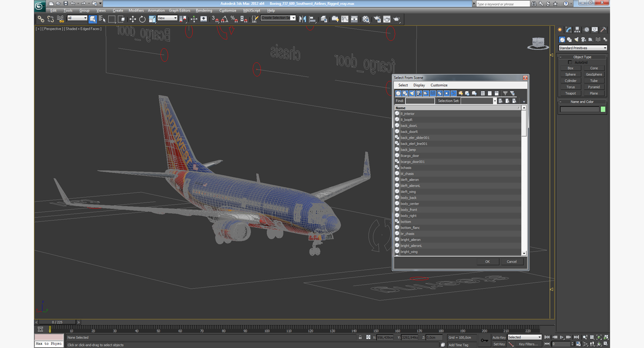Click Select All icon in Select From Scene
Image resolution: width=644 pixels, height=348 pixels.
[x=483, y=93]
